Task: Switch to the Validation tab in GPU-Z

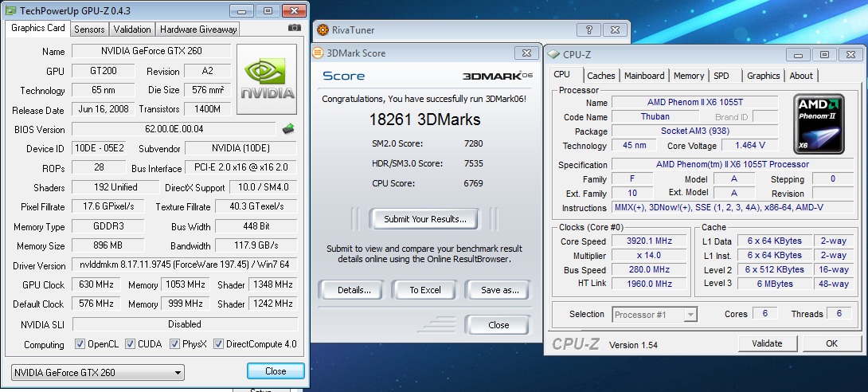Action: coord(132,29)
